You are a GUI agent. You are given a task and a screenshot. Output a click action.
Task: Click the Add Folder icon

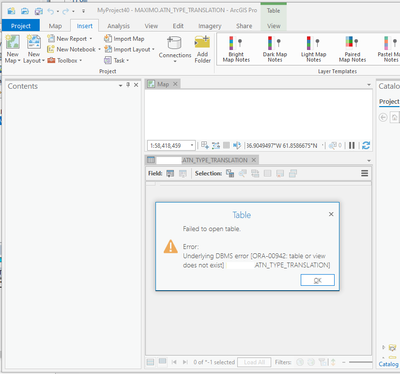202,42
